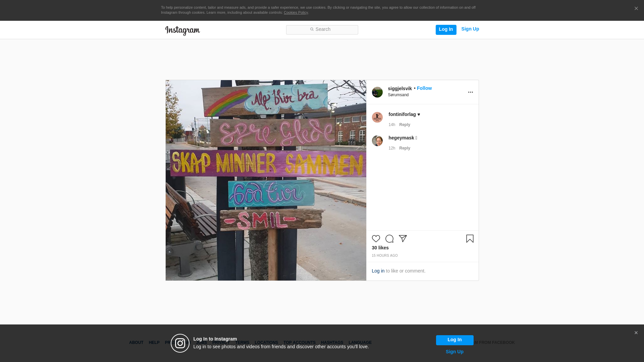This screenshot has width=644, height=362.
Task: Save post with bookmark icon
Action: pos(470,239)
